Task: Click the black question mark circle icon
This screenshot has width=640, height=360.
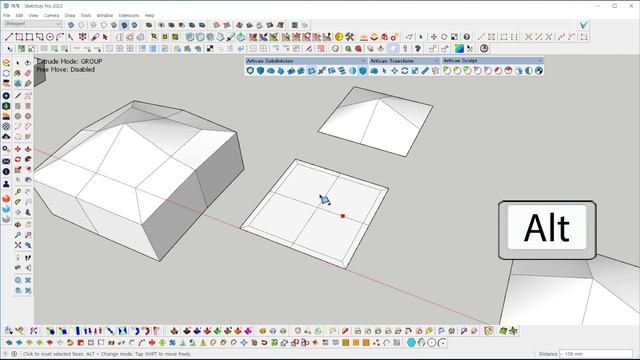Action: [x=467, y=37]
